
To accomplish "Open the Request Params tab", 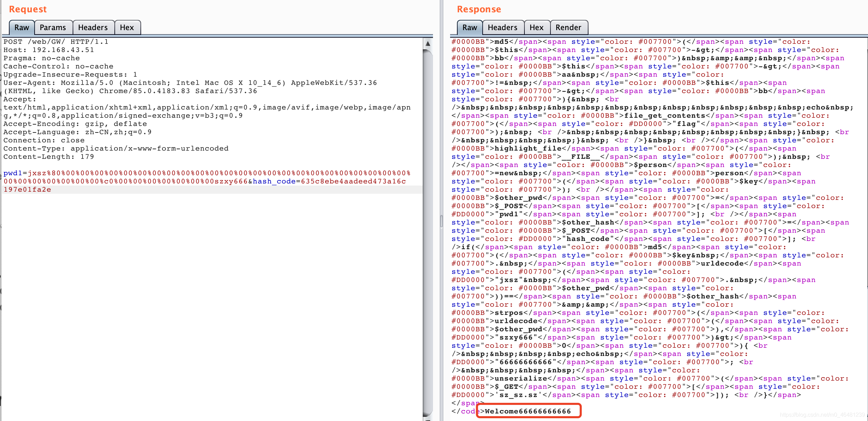I will 53,27.
